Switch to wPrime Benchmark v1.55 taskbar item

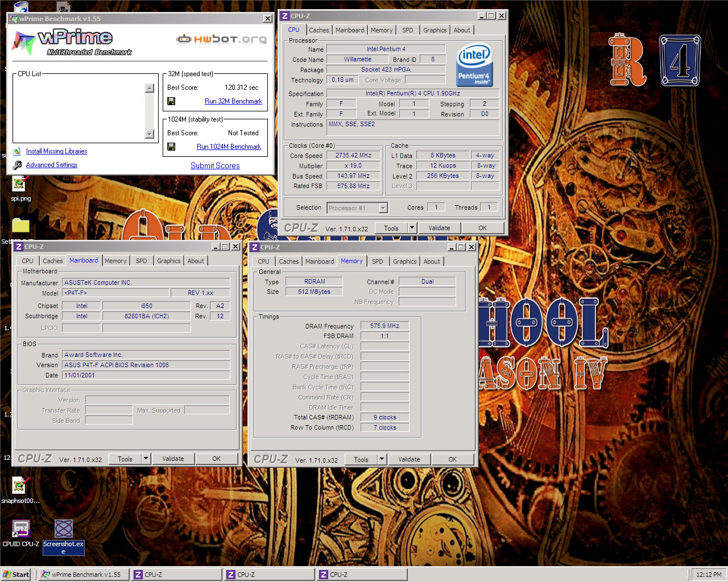pos(84,575)
